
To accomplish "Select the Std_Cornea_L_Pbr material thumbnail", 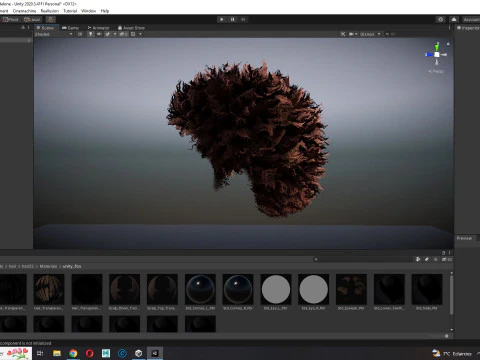I will (x=200, y=289).
